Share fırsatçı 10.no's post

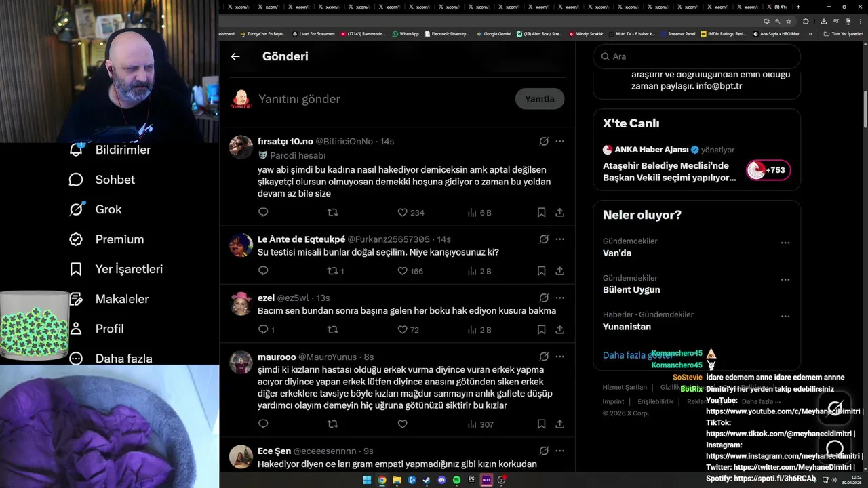coord(559,212)
